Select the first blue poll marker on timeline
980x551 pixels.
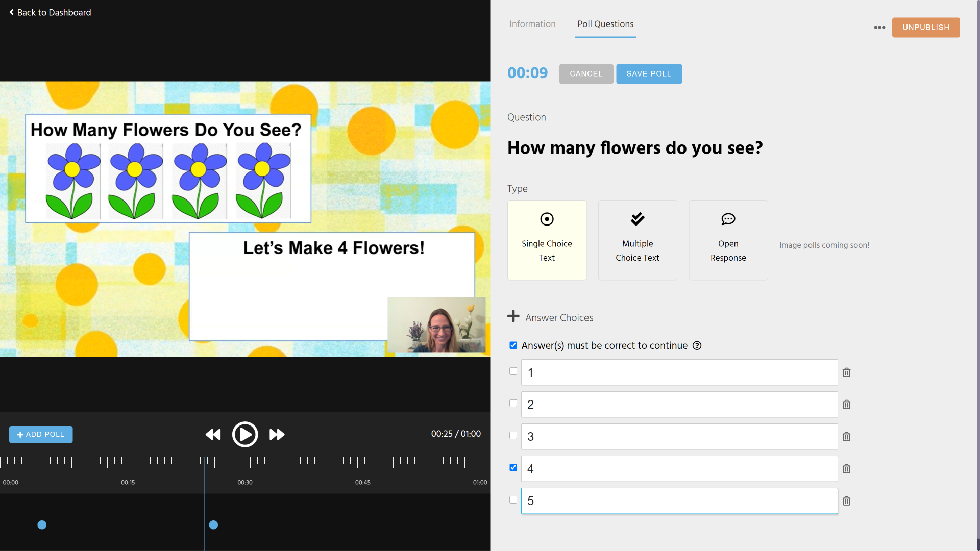click(42, 525)
